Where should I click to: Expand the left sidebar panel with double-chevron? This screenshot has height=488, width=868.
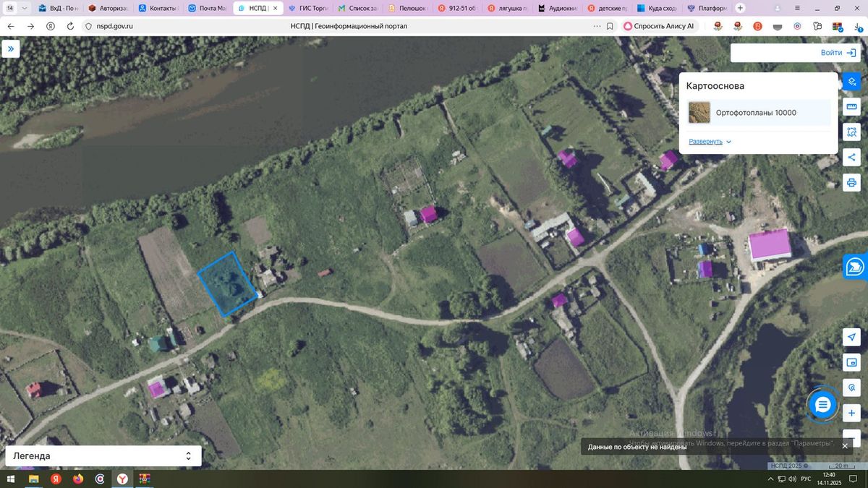(x=10, y=49)
